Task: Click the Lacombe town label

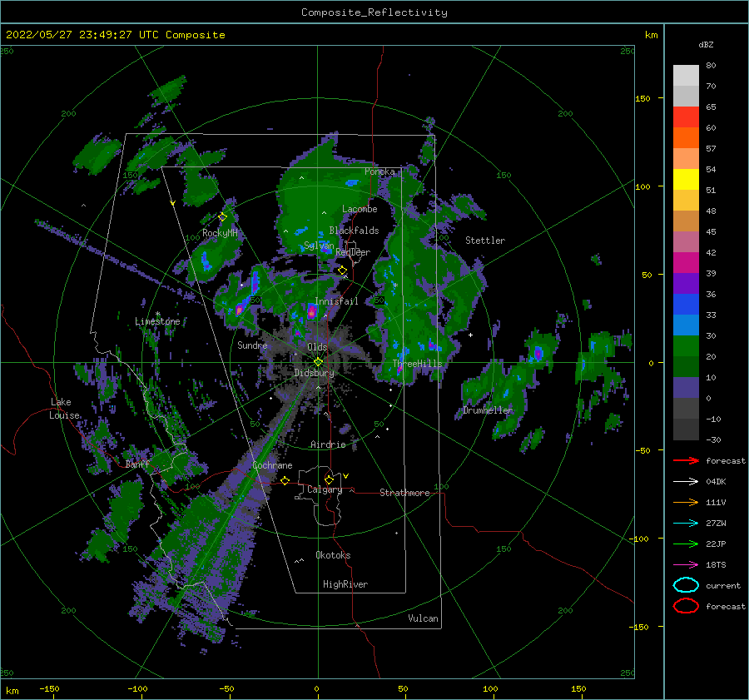Action: click(x=360, y=209)
